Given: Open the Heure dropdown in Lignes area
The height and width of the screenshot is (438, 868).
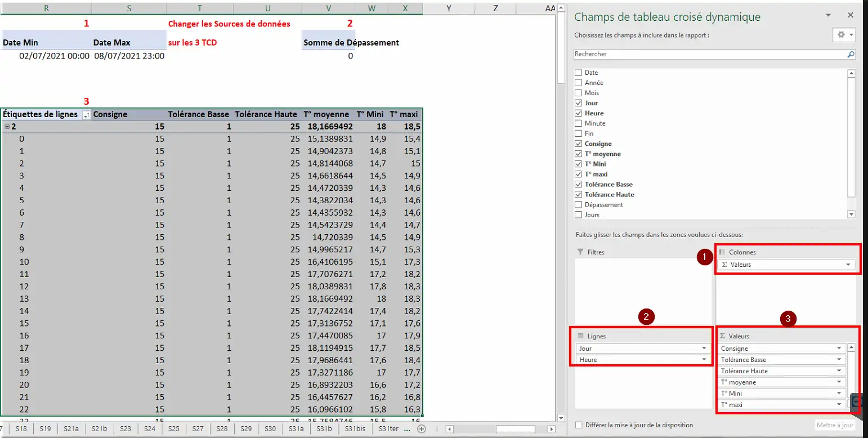Looking at the screenshot, I should [x=704, y=360].
